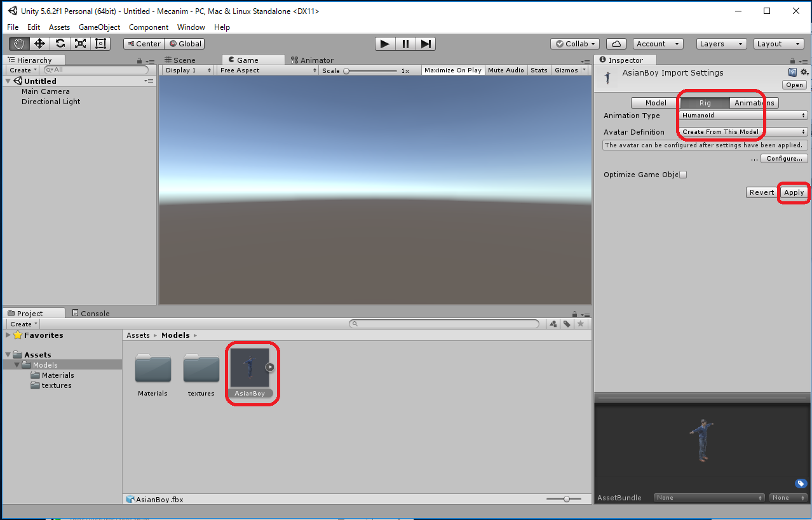Toggle Mute Audio in Game view
Image resolution: width=812 pixels, height=520 pixels.
(506, 70)
